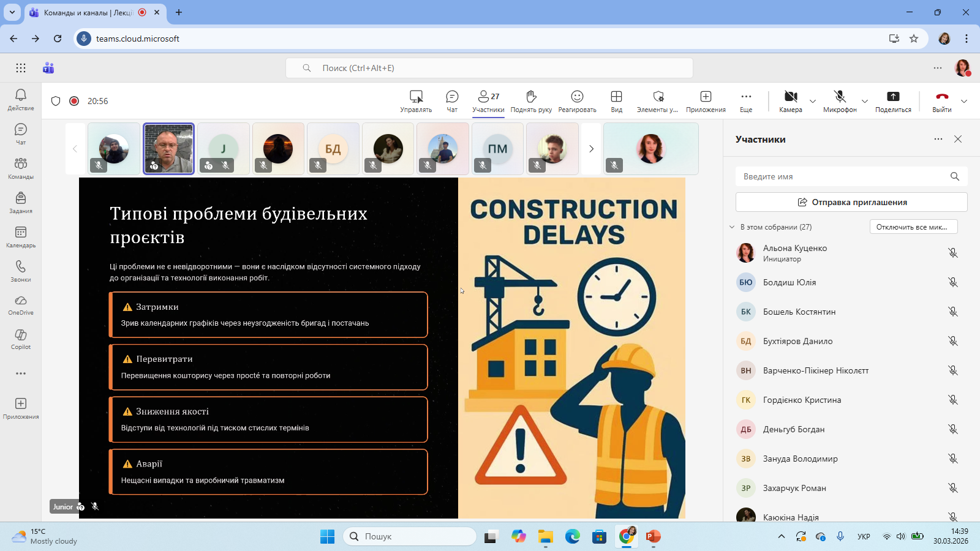Collapse the "В этом собрании (27)" list
This screenshot has width=980, height=551.
[x=732, y=227]
